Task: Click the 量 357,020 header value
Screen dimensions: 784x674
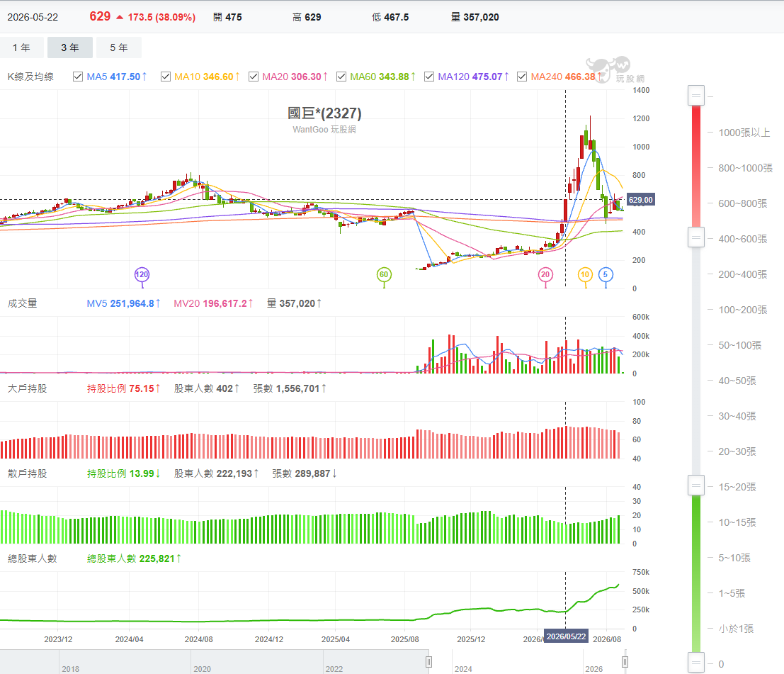Action: 475,17
